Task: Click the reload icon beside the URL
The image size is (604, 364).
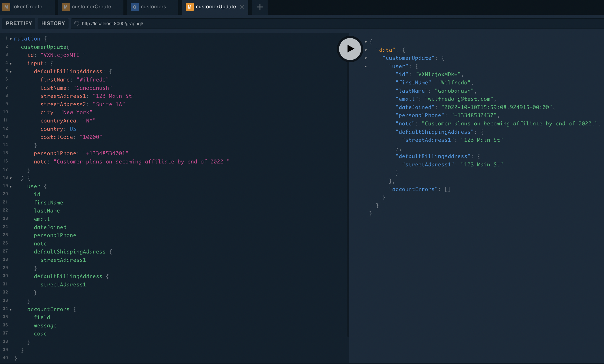Action: 77,23
